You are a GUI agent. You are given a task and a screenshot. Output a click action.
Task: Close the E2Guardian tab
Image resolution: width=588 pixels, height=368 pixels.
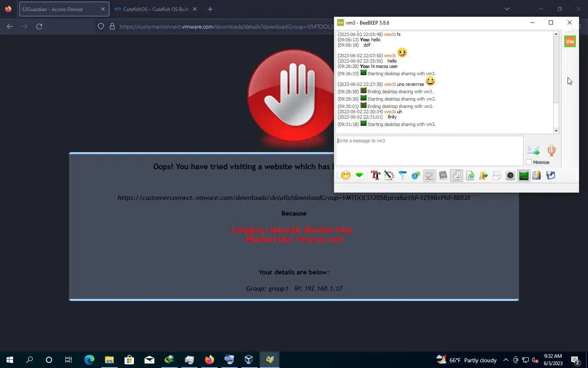[x=103, y=9]
